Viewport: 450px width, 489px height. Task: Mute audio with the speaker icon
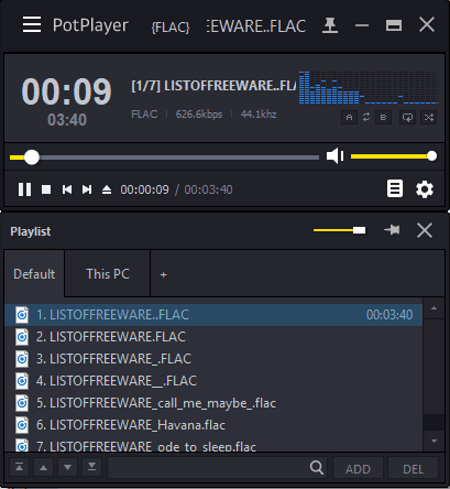[x=335, y=156]
